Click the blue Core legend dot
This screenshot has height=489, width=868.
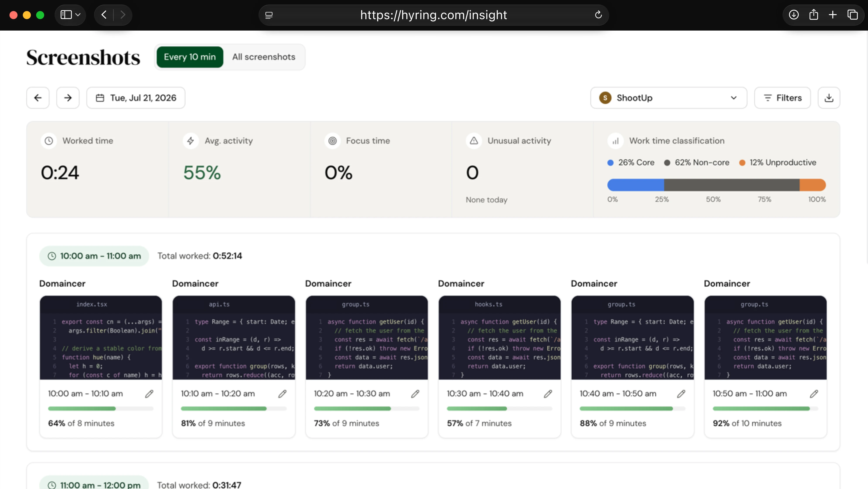(610, 163)
